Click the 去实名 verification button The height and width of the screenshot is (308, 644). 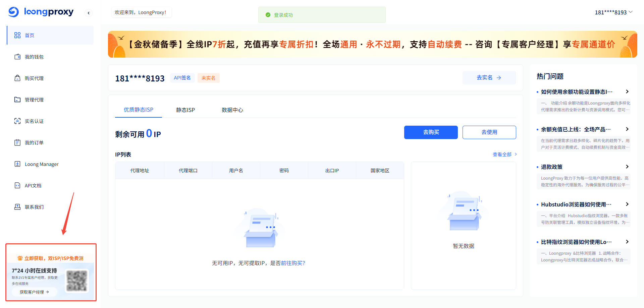[489, 77]
